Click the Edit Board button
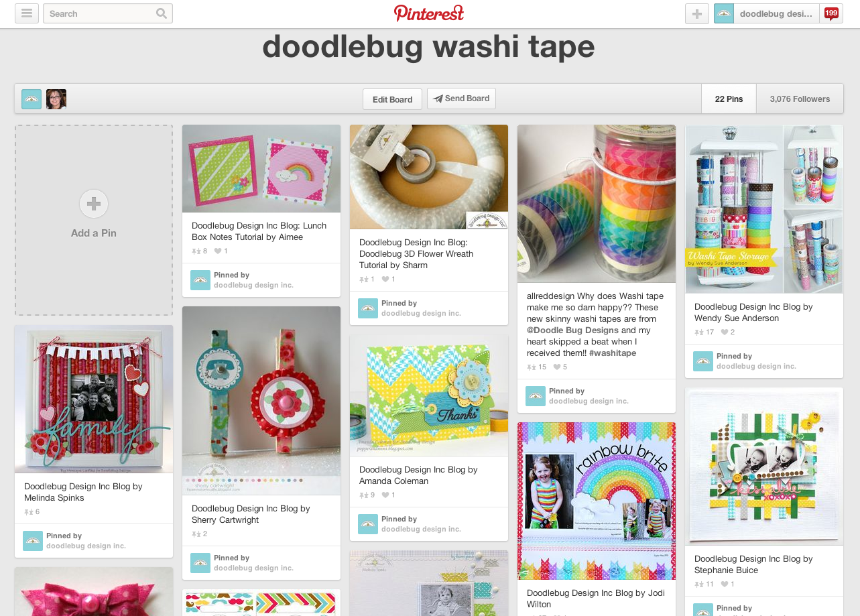Viewport: 860px width, 616px height. [x=392, y=99]
